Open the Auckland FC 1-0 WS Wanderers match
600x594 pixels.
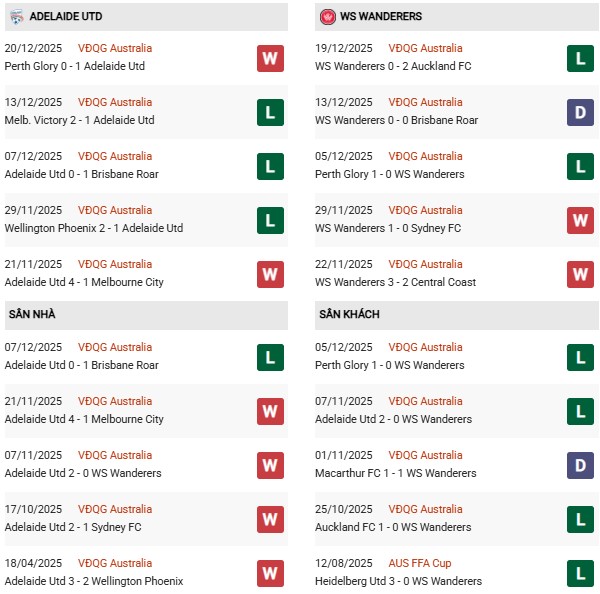(393, 527)
